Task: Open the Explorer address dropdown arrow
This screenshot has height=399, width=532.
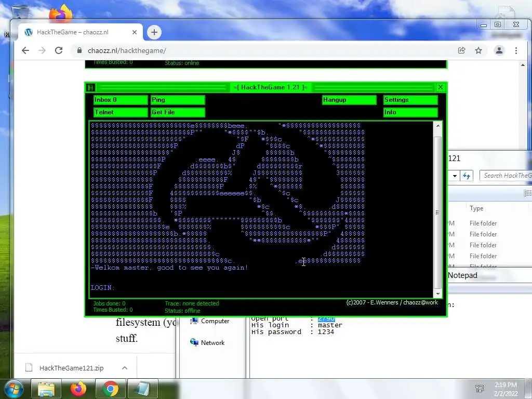Action: pos(455,176)
